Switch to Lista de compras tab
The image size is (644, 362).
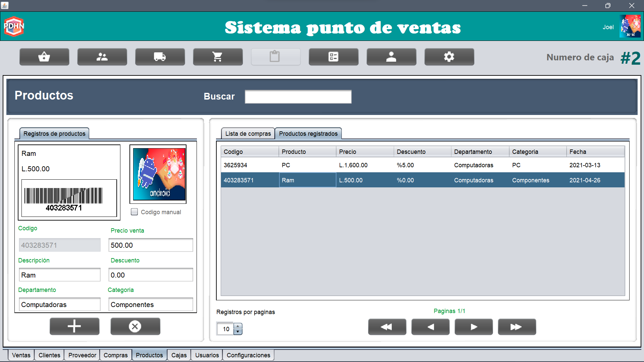coord(248,133)
